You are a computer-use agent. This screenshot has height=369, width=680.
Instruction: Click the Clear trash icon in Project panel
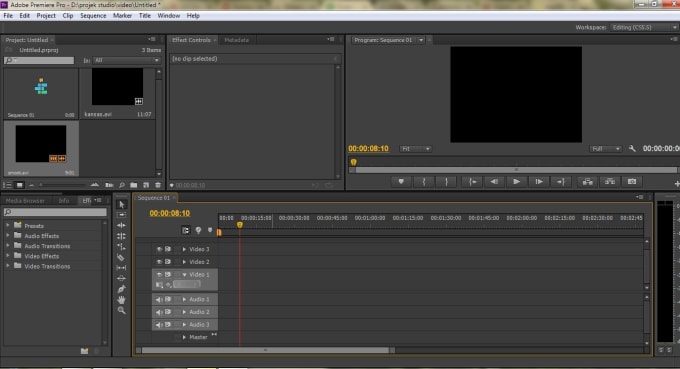pos(158,185)
